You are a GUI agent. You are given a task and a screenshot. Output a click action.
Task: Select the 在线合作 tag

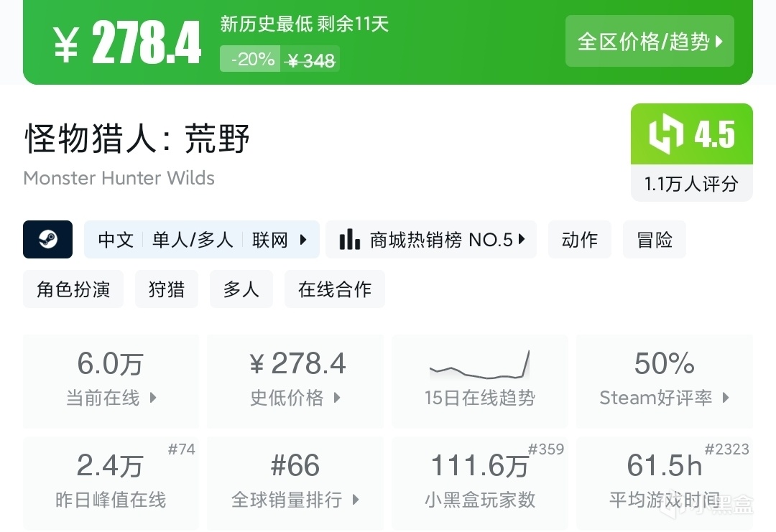click(335, 289)
